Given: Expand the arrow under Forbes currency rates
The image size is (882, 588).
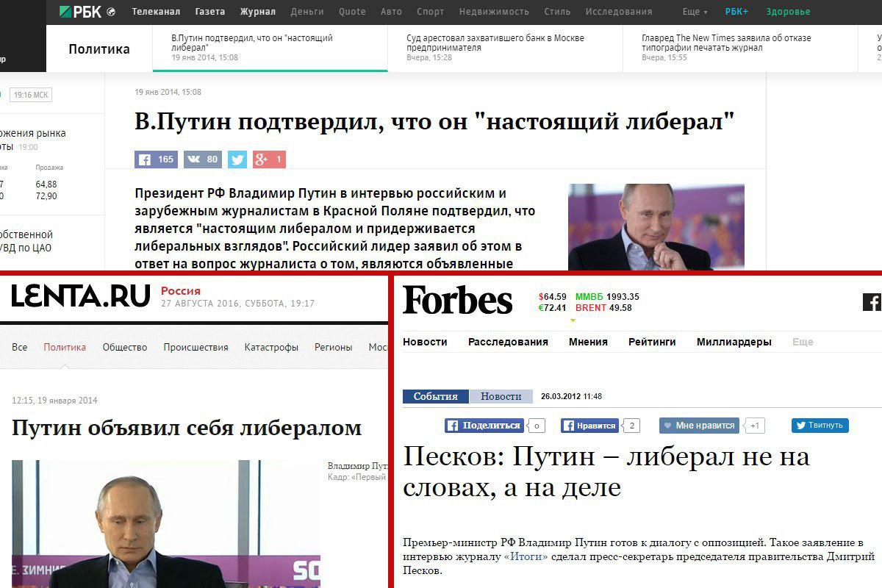Looking at the screenshot, I should coord(573,320).
